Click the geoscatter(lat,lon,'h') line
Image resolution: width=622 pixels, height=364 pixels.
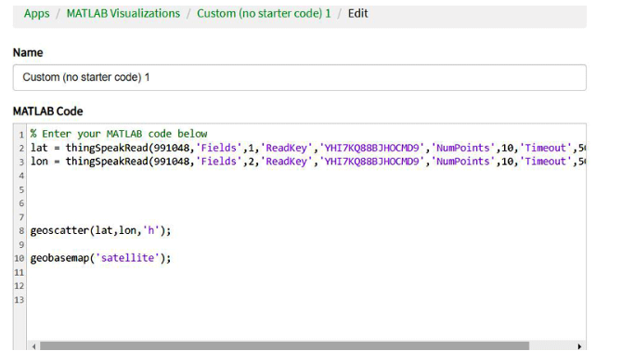point(101,230)
